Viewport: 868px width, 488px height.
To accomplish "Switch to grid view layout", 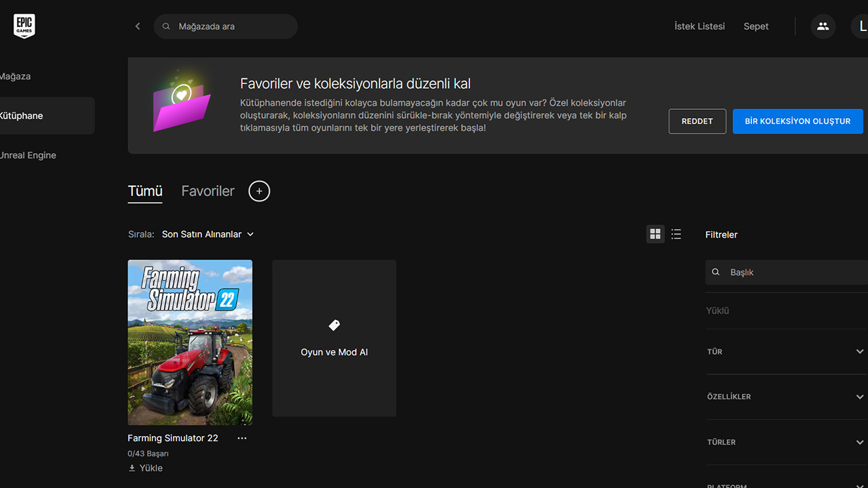I will pyautogui.click(x=655, y=234).
